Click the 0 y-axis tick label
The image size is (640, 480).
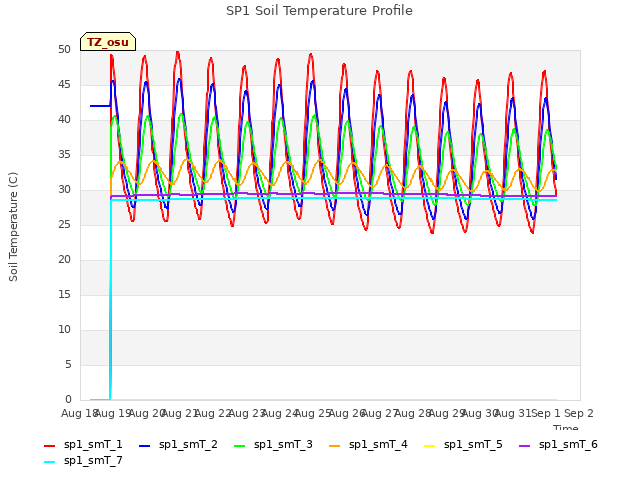(x=68, y=399)
